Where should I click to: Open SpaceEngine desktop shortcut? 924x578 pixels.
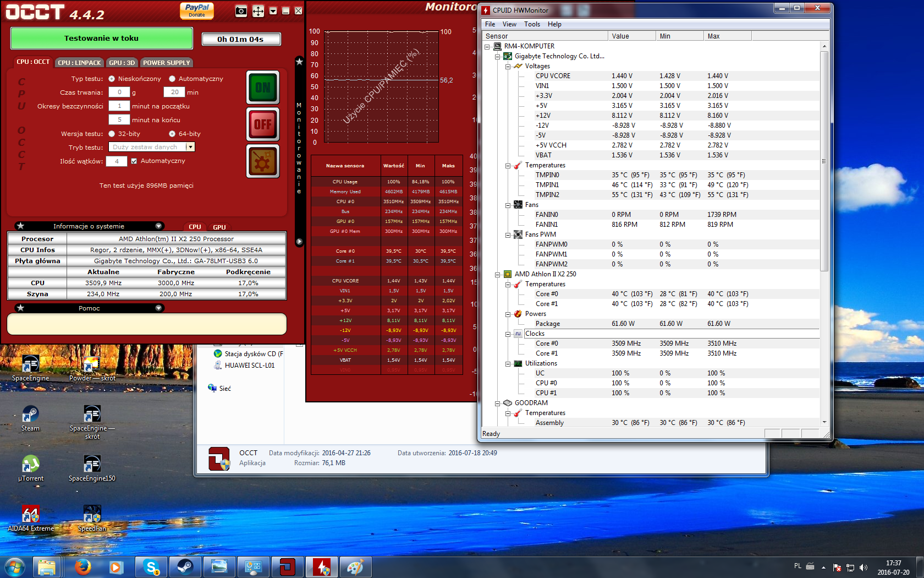click(x=31, y=369)
